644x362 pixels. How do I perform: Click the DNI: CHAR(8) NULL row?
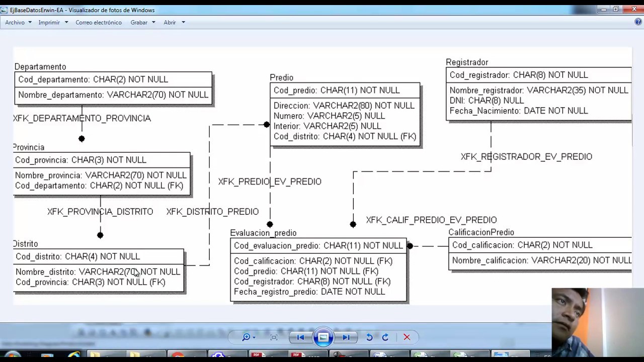pyautogui.click(x=487, y=101)
